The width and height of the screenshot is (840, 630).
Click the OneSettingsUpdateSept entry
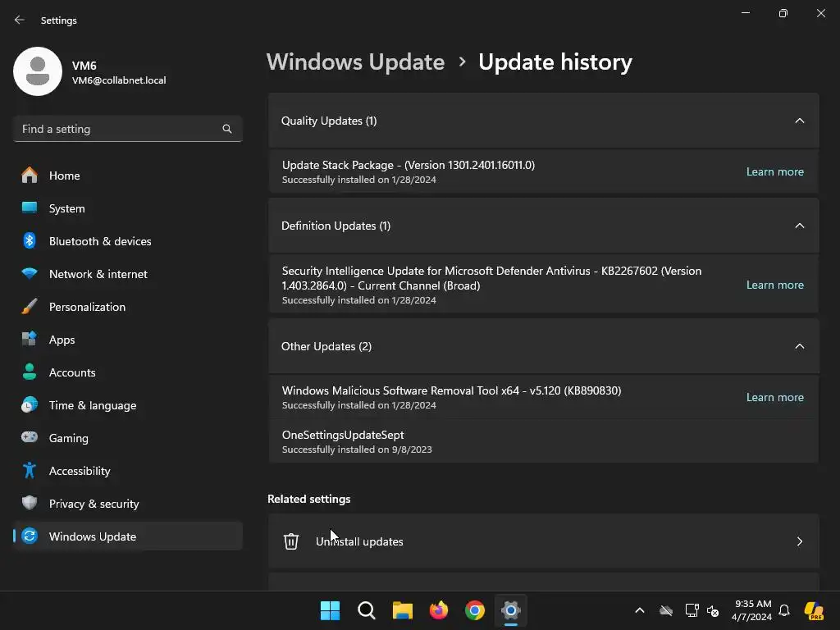[x=543, y=441]
